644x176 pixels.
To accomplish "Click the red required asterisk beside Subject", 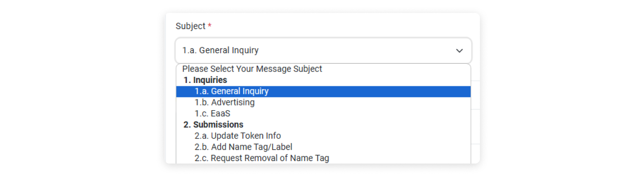I will point(210,26).
